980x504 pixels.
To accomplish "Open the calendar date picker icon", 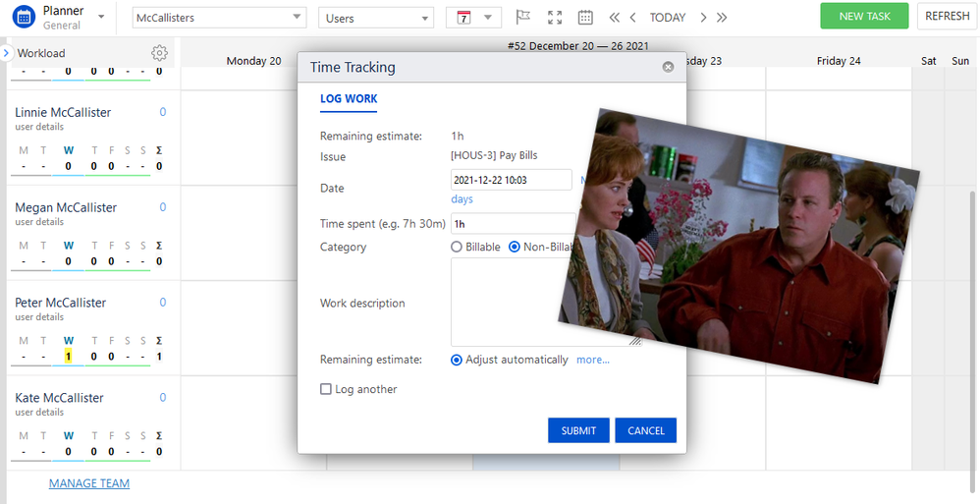I will click(585, 18).
